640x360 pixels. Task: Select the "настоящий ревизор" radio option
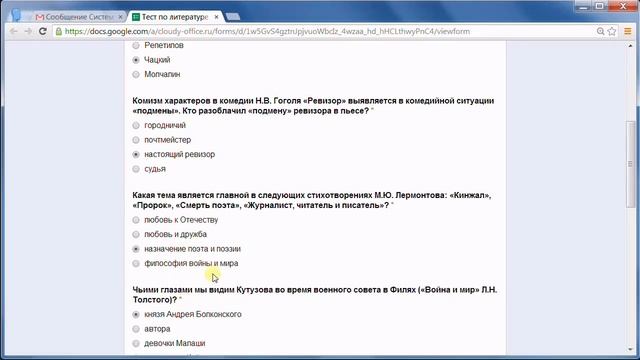coord(136,154)
